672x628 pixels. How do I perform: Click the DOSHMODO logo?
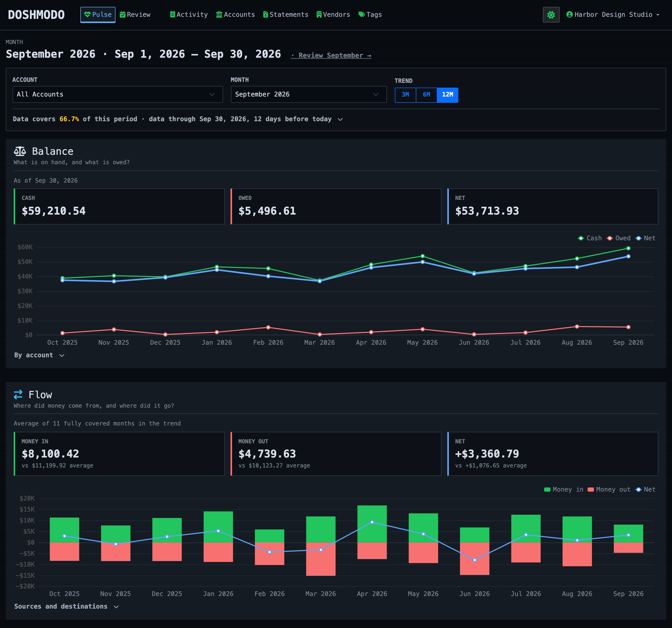tap(36, 14)
